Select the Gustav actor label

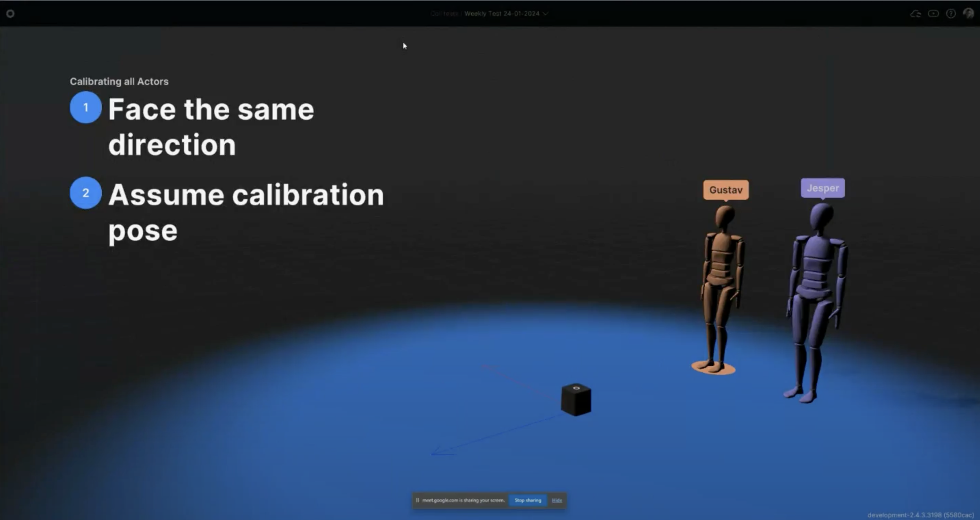click(726, 190)
